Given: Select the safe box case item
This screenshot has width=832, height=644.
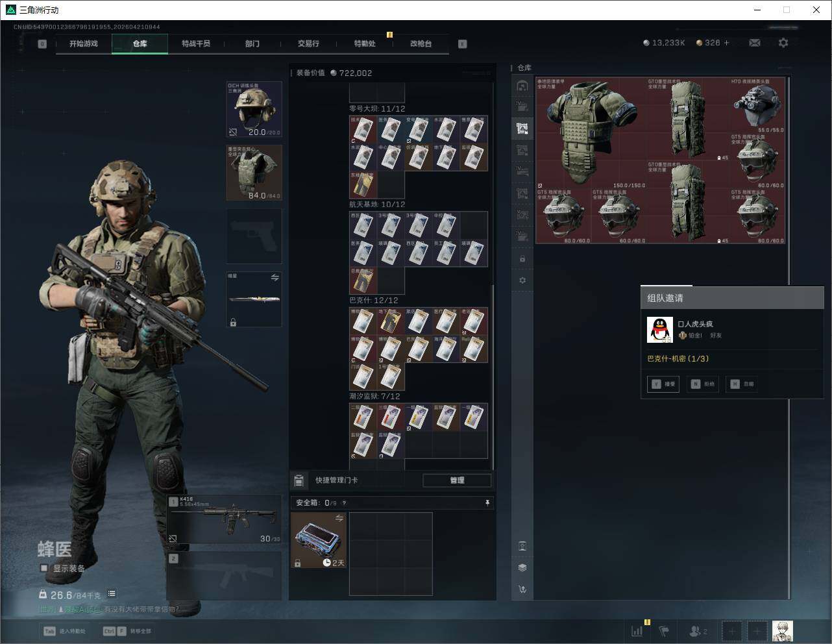Looking at the screenshot, I should (x=319, y=540).
